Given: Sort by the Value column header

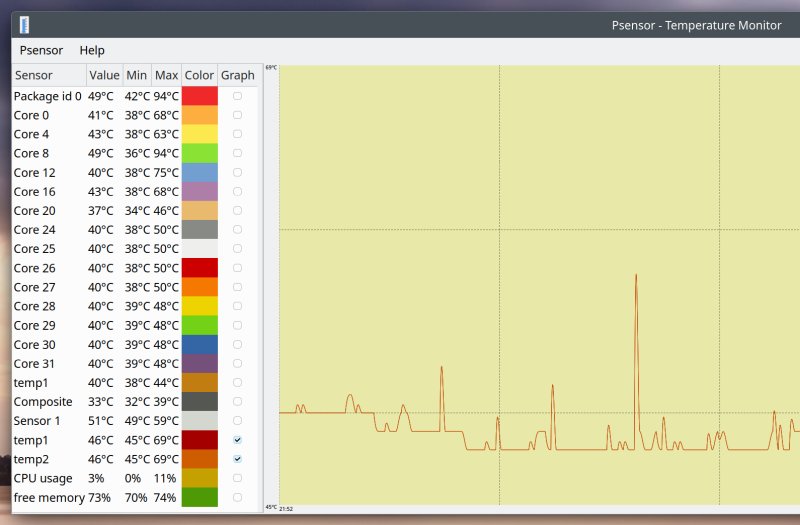Looking at the screenshot, I should 104,75.
